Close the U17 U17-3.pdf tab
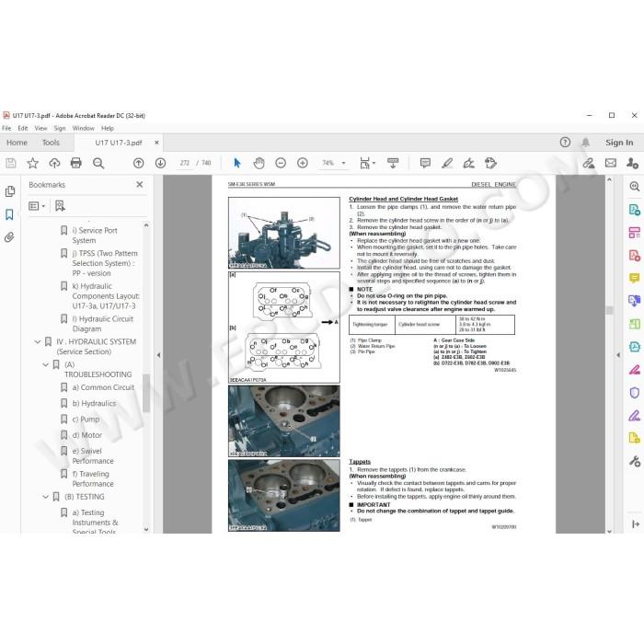 (156, 143)
